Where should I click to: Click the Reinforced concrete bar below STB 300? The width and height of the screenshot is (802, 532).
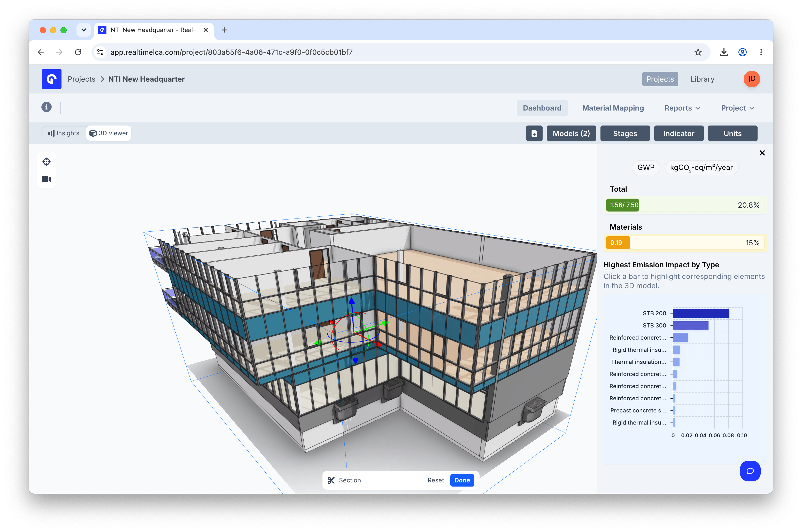tap(681, 338)
